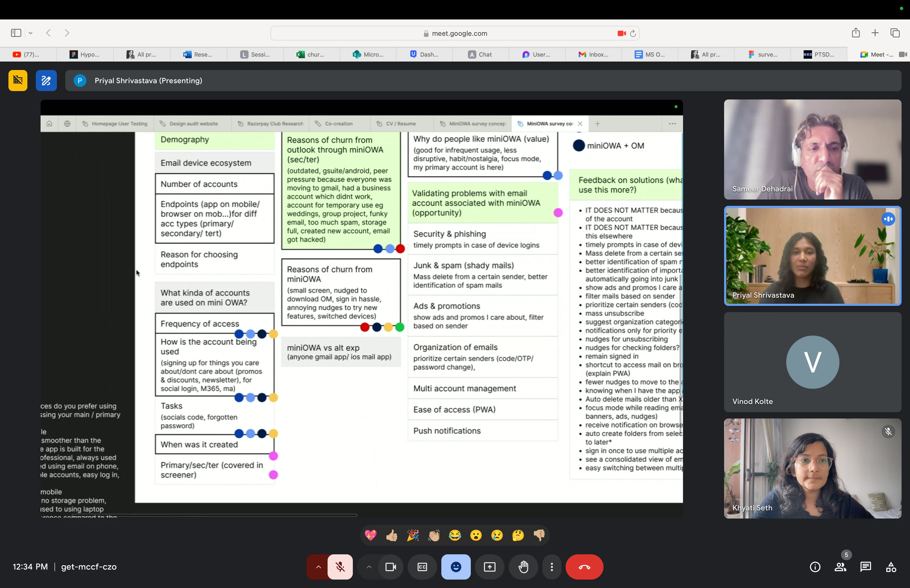This screenshot has height=588, width=910.
Task: Send the party popper reaction
Action: click(x=412, y=535)
